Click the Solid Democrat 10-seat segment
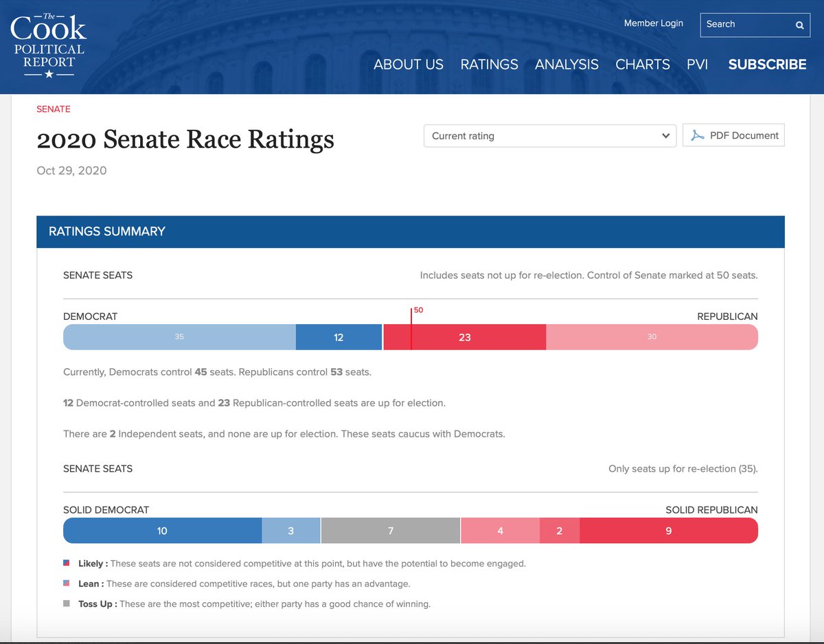 coord(162,531)
